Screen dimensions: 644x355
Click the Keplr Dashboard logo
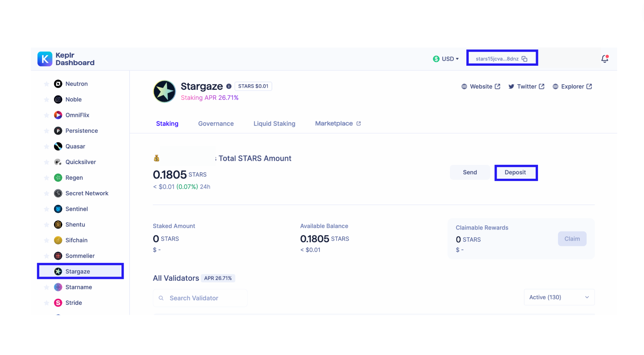click(x=66, y=59)
